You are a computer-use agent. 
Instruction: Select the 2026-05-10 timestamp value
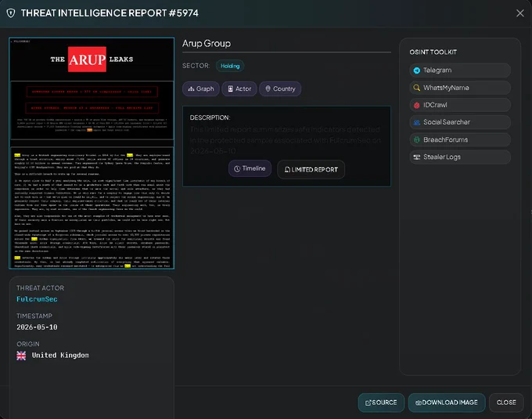37,327
